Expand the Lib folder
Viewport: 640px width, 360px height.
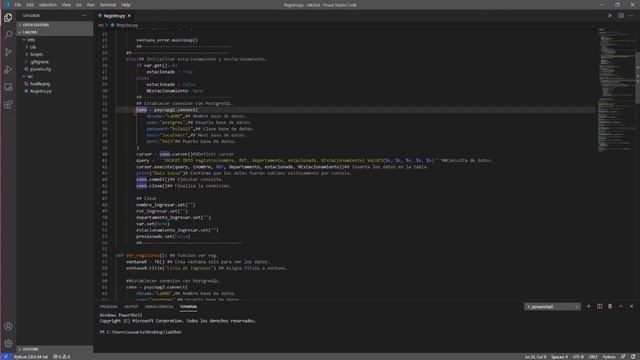coord(33,47)
